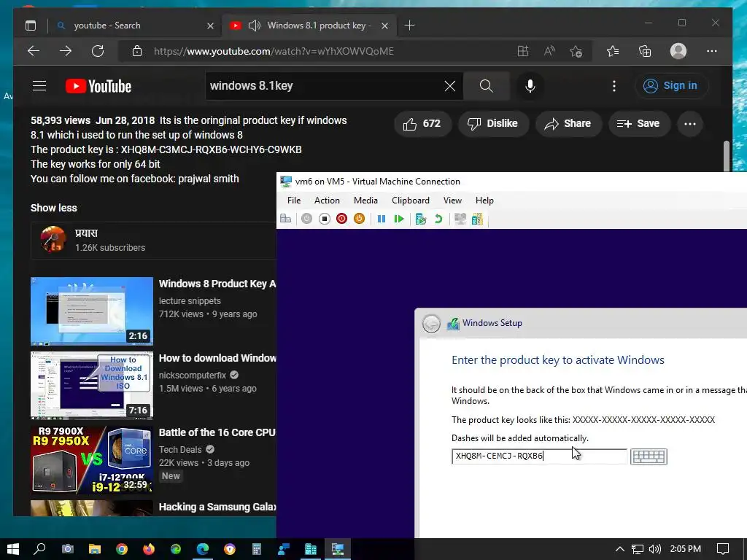The image size is (747, 560).
Task: Close the youtube - Search tab
Action: click(210, 26)
